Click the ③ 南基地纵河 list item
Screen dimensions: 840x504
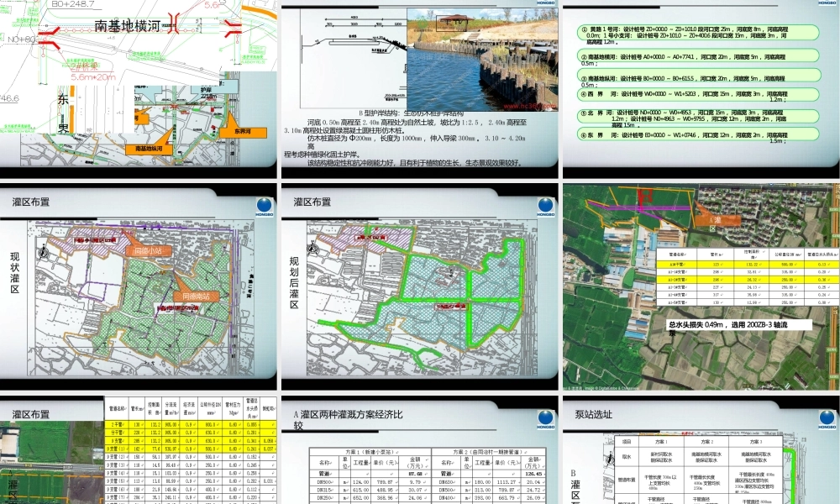(698, 77)
